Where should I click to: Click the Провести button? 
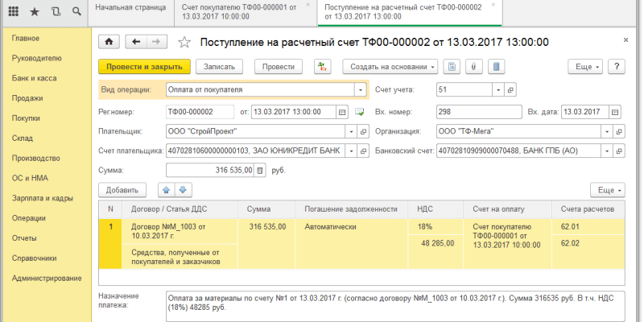click(279, 67)
